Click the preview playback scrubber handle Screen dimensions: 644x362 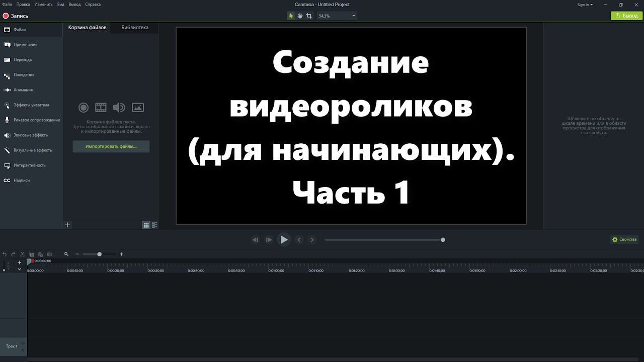point(443,240)
